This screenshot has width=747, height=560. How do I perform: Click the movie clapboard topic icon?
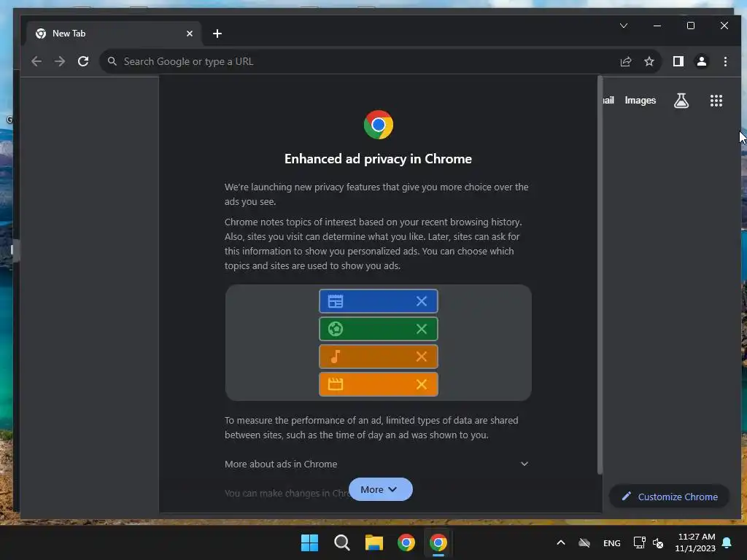[336, 384]
